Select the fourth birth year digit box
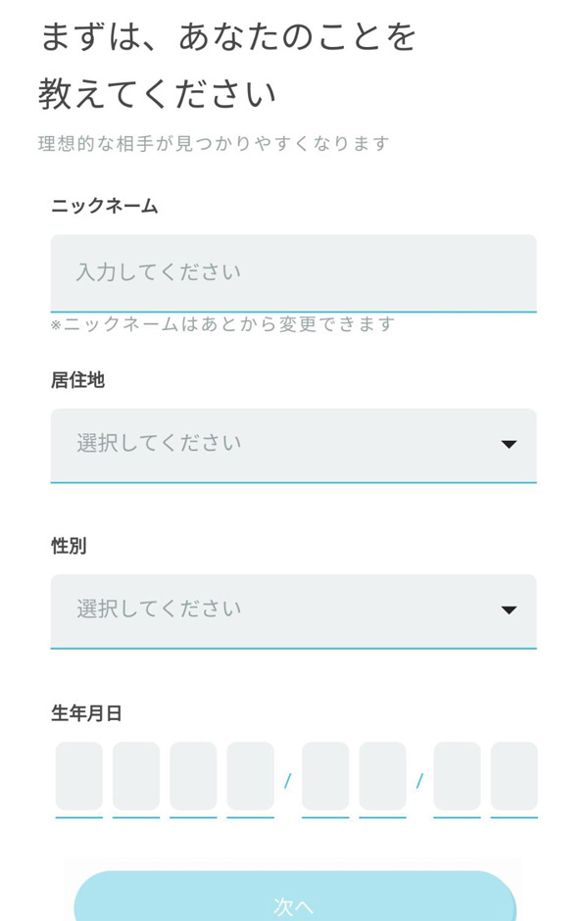This screenshot has width=588, height=921. pyautogui.click(x=250, y=777)
